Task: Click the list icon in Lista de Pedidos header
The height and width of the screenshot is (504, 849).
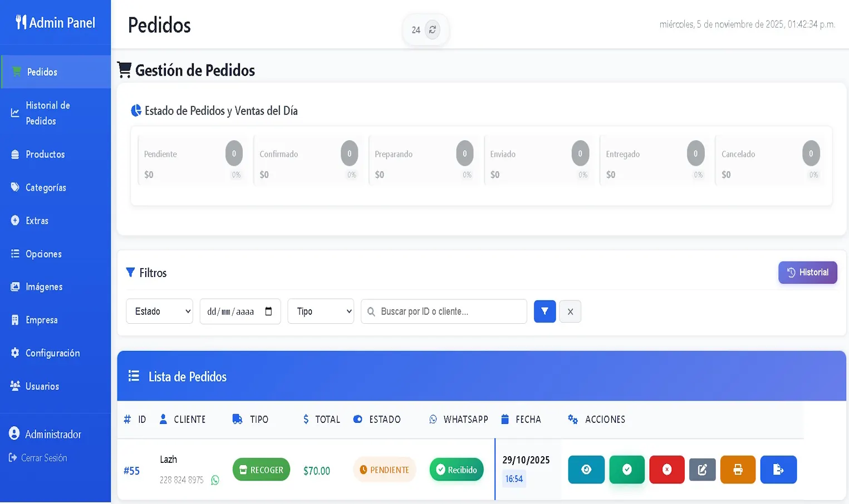Action: [x=134, y=376]
